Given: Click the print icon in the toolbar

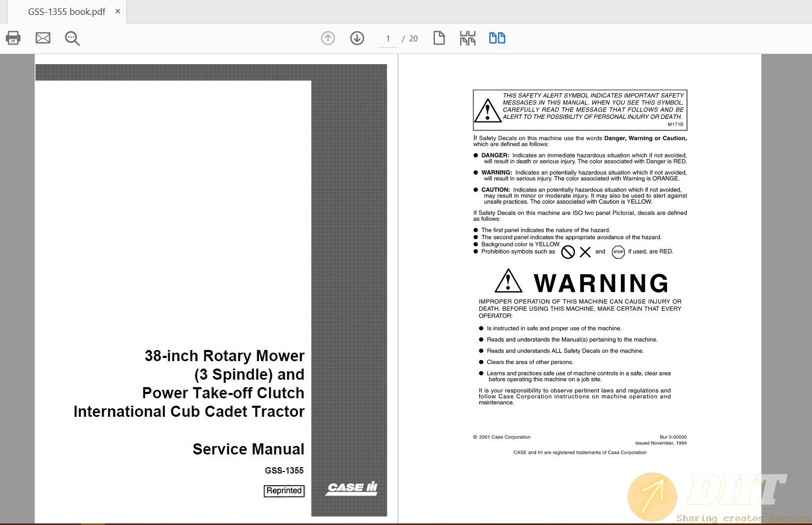Looking at the screenshot, I should (x=13, y=38).
